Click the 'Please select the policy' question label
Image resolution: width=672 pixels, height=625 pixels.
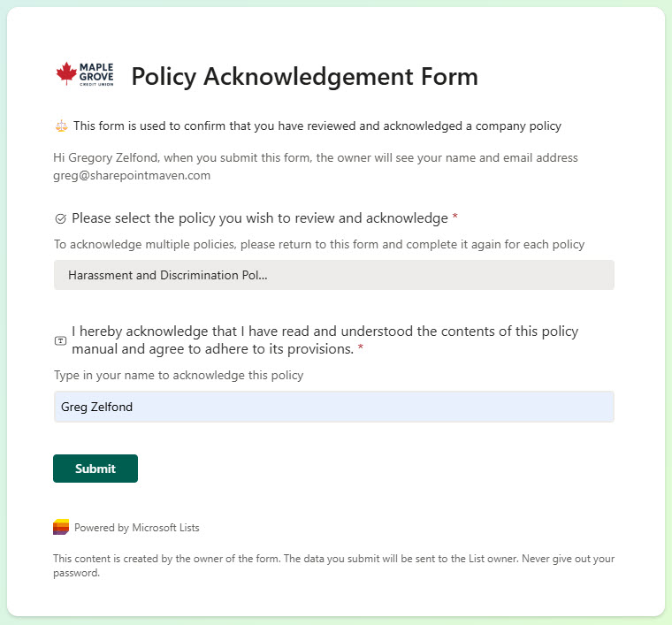click(260, 217)
